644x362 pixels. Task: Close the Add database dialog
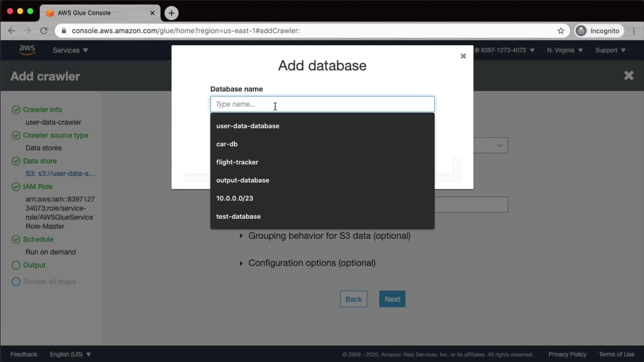pyautogui.click(x=463, y=56)
